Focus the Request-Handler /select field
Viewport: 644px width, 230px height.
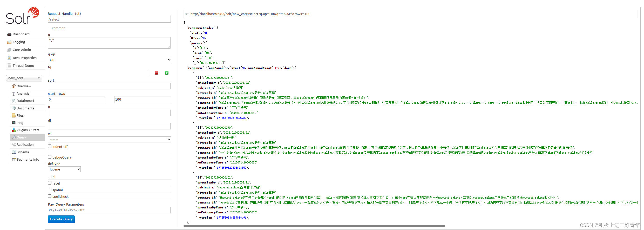click(109, 19)
